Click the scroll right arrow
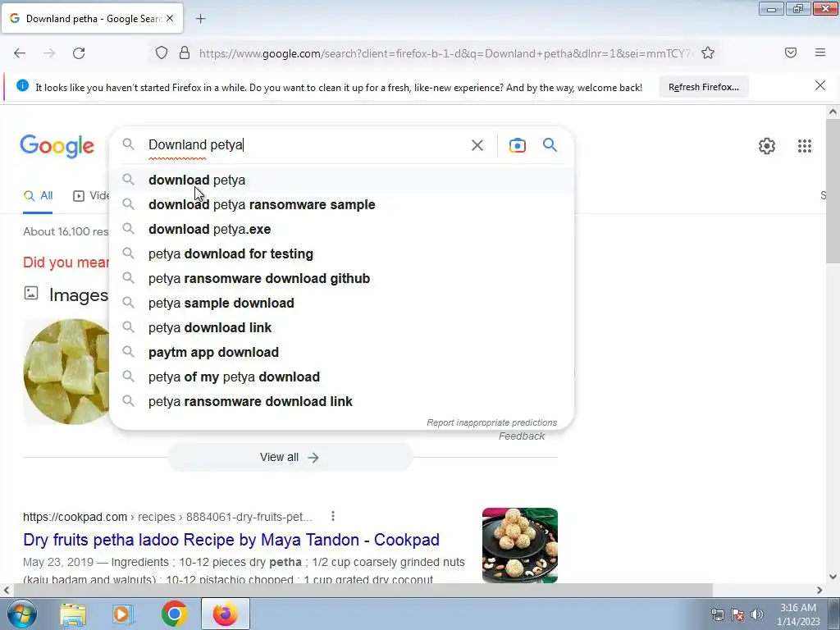The image size is (840, 630). point(819,590)
